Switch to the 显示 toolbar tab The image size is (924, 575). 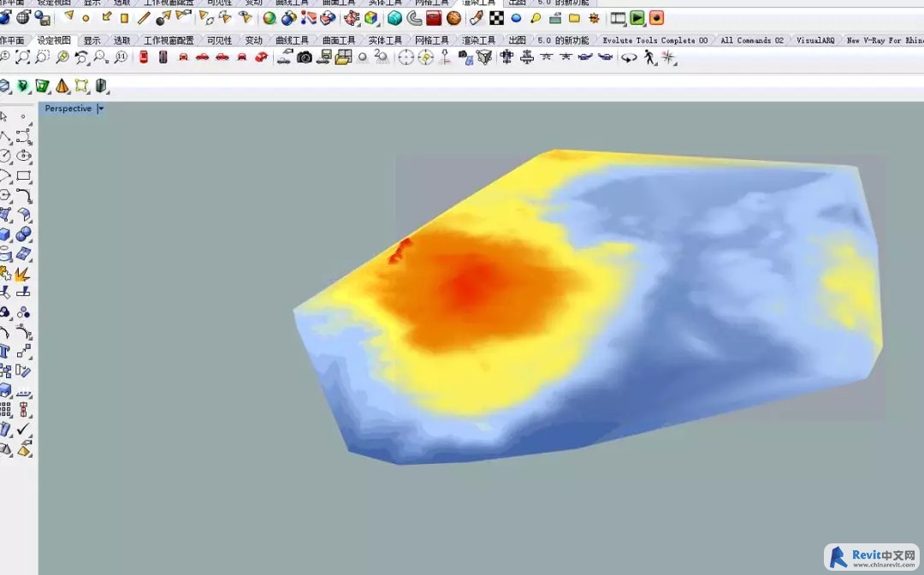[x=92, y=40]
